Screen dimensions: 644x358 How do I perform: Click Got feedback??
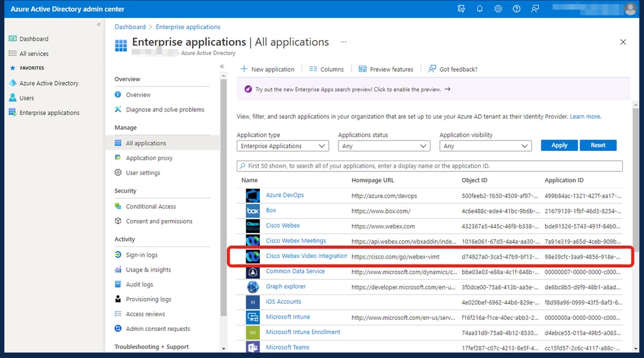coord(453,69)
